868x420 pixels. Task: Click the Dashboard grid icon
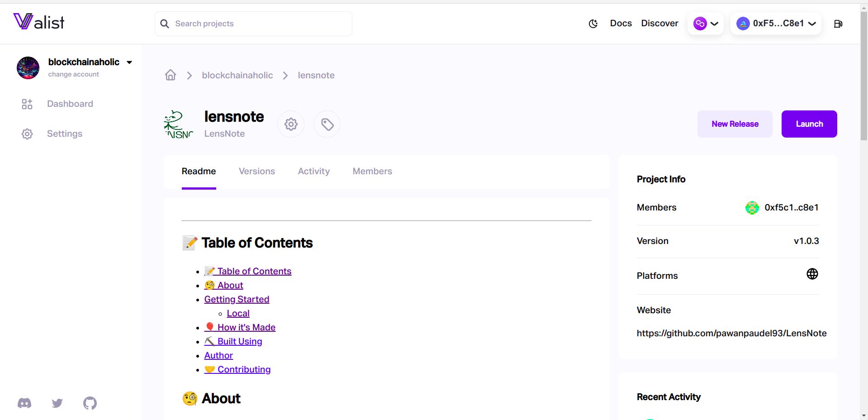[x=27, y=104]
